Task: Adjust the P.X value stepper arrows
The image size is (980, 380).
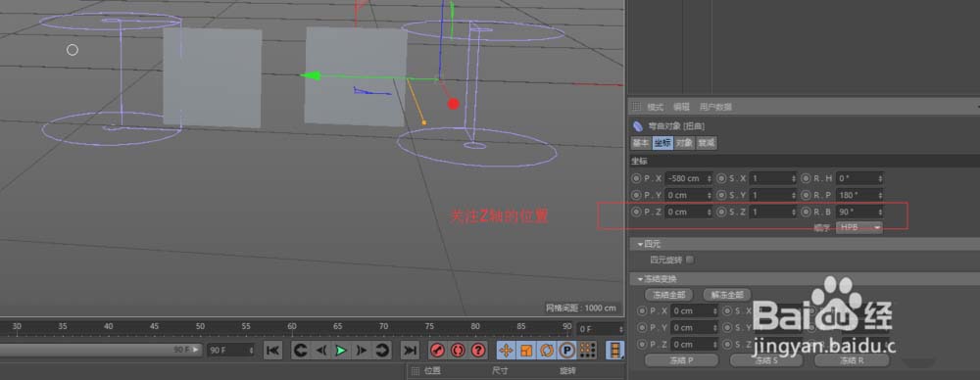Action: coord(710,179)
